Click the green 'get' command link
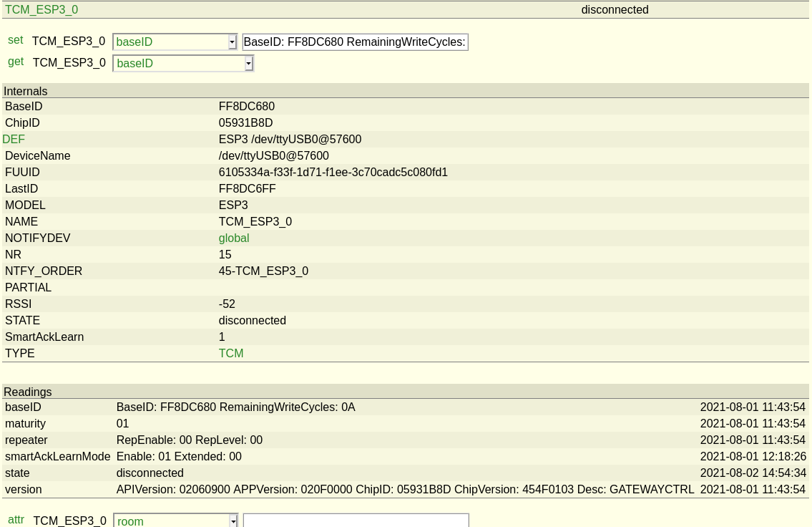Image resolution: width=812 pixels, height=527 pixels. pos(16,62)
